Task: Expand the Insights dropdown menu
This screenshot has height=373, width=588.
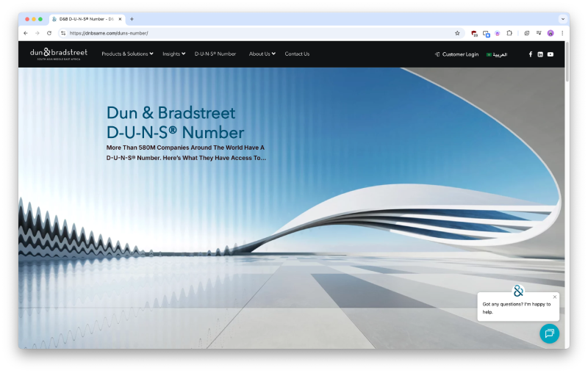Action: [x=173, y=54]
